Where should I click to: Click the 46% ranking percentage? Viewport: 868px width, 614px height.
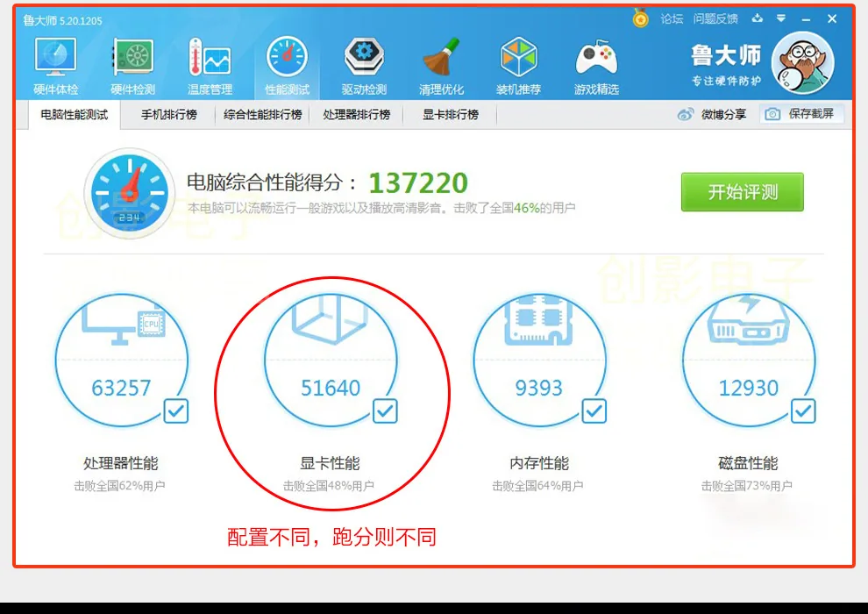click(526, 208)
